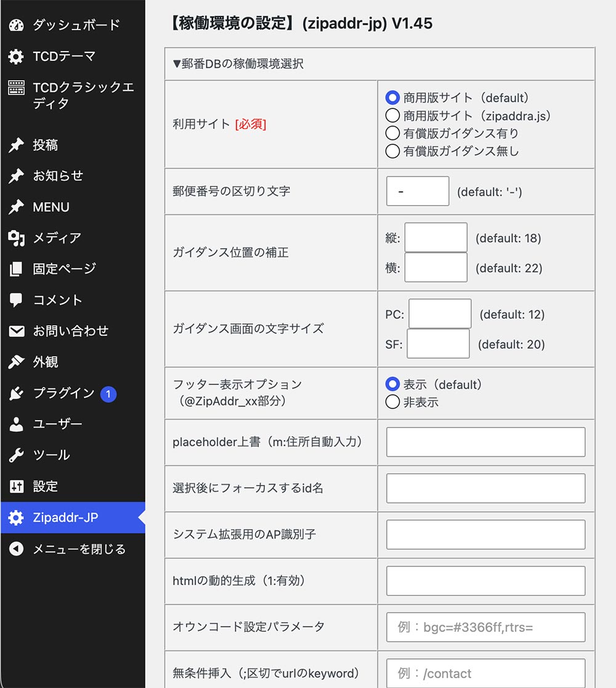The height and width of the screenshot is (688, 616).
Task: Go to 固定ページ menu item
Action: click(x=73, y=269)
